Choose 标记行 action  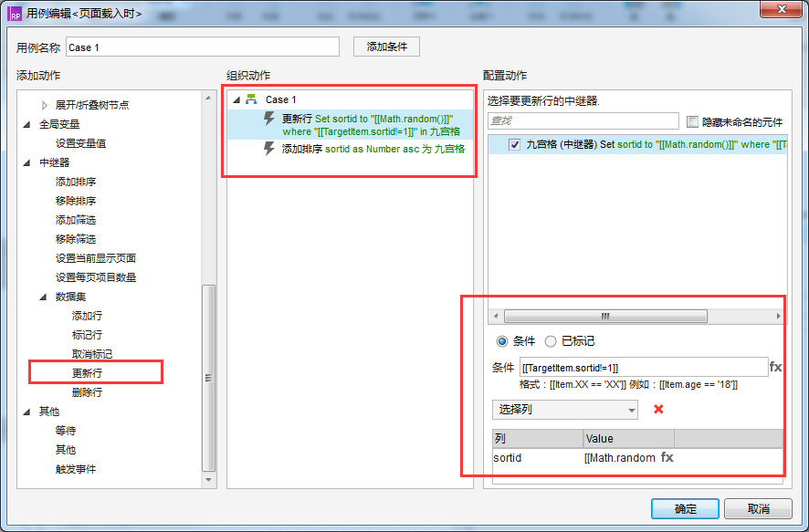click(87, 335)
